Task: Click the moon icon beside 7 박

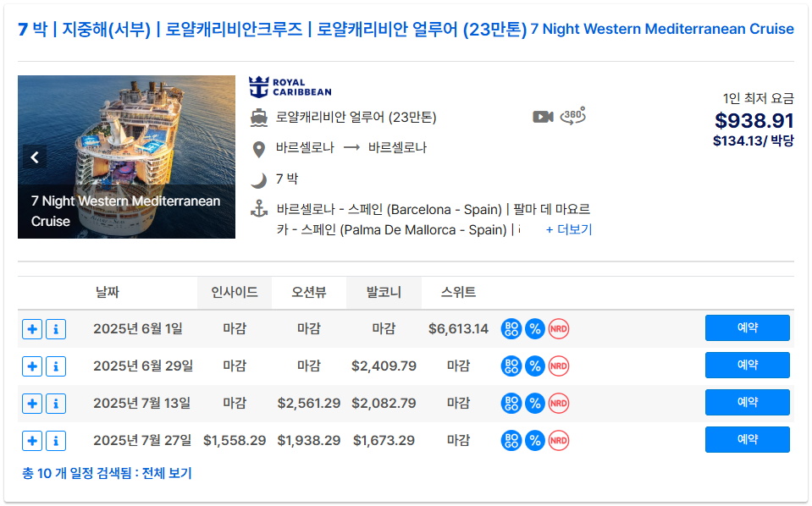Action: pyautogui.click(x=259, y=180)
